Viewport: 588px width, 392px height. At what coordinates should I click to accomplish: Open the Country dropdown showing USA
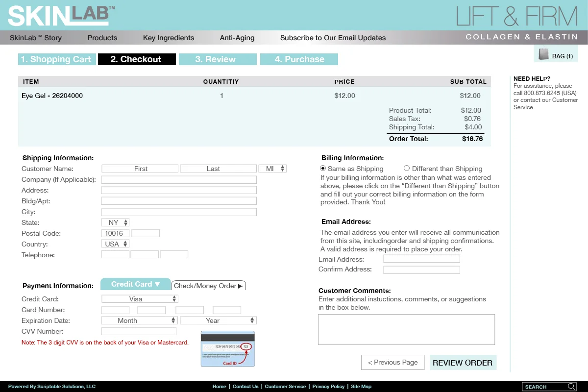115,244
